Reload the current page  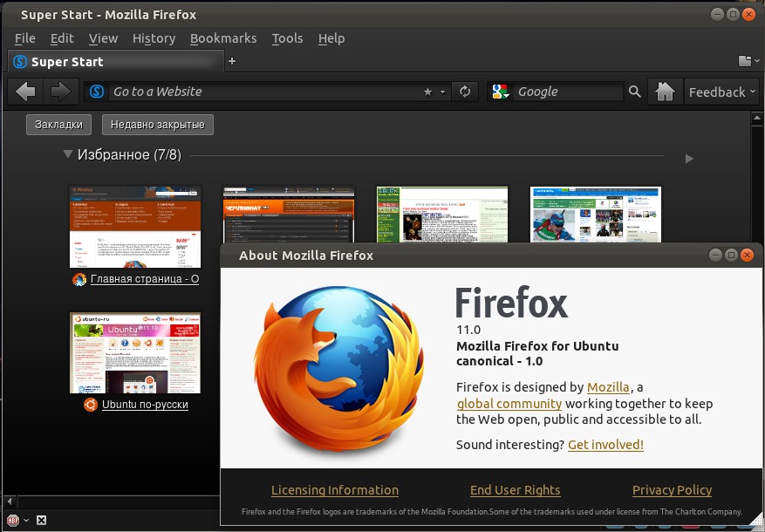[x=464, y=92]
